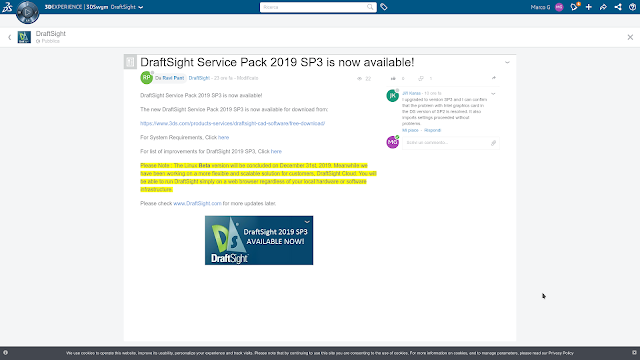Open the cookie banner info icon
The image size is (640, 360).
[x=5, y=353]
